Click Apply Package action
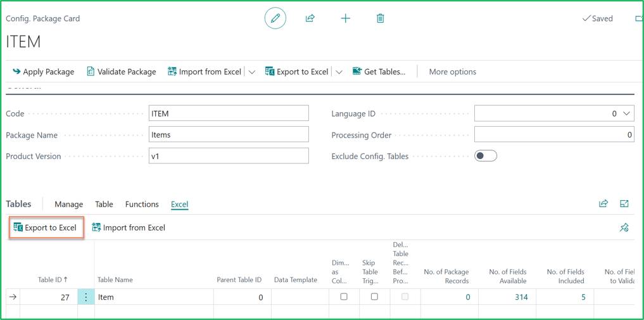This screenshot has height=320, width=644. point(43,72)
